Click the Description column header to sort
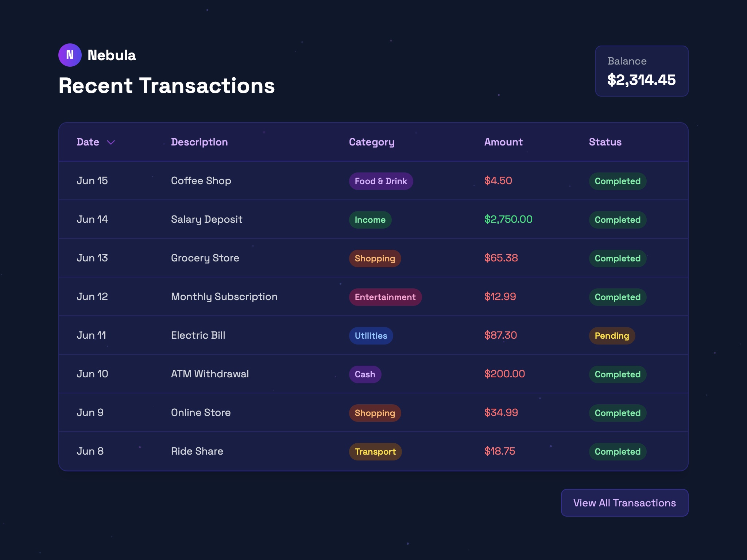Screen dimensions: 747x560 pos(199,142)
